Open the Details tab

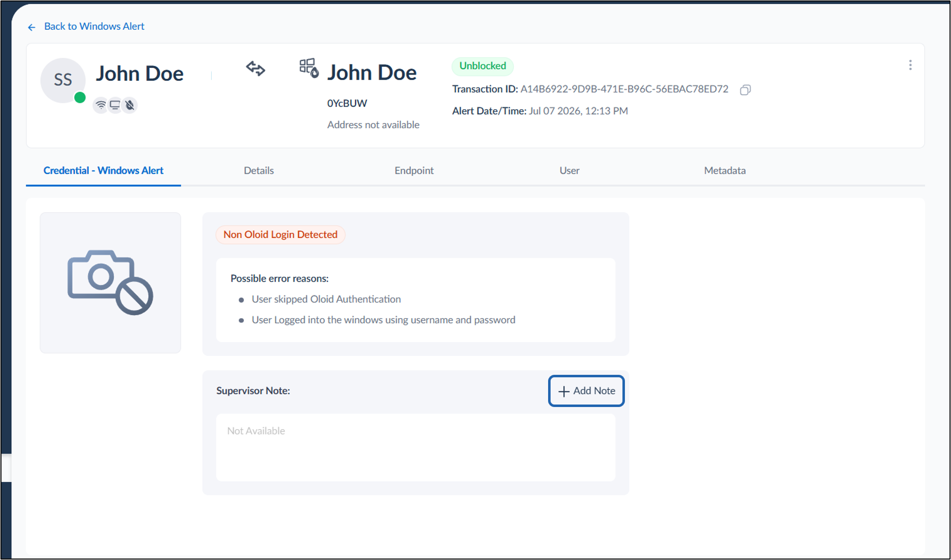[259, 170]
